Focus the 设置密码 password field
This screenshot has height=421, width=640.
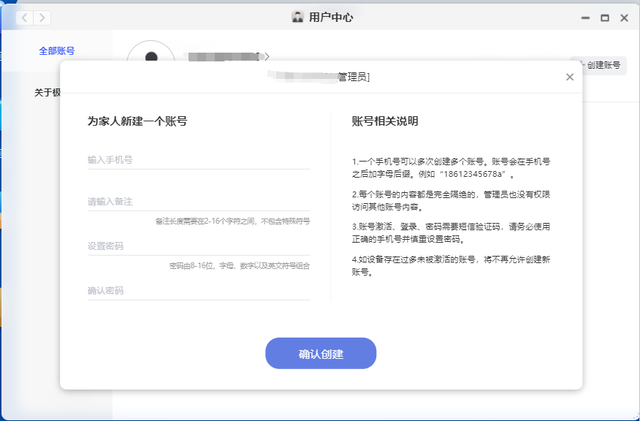tap(198, 246)
